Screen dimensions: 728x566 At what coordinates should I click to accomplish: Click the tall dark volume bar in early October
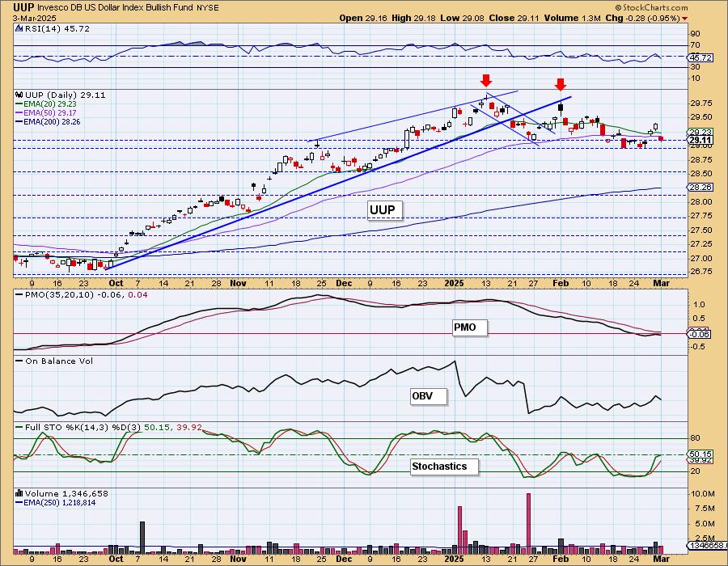[142, 538]
